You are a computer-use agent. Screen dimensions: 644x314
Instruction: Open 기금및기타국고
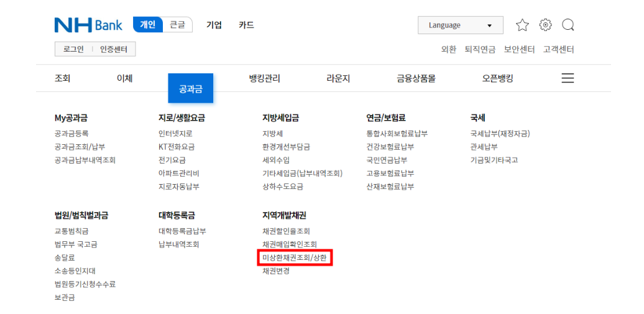494,160
